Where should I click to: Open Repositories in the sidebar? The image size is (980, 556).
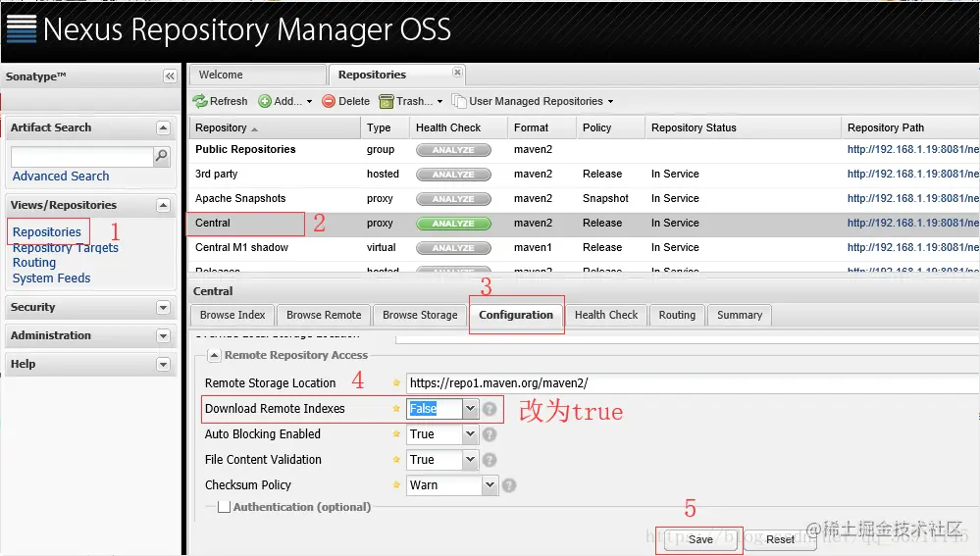coord(47,231)
